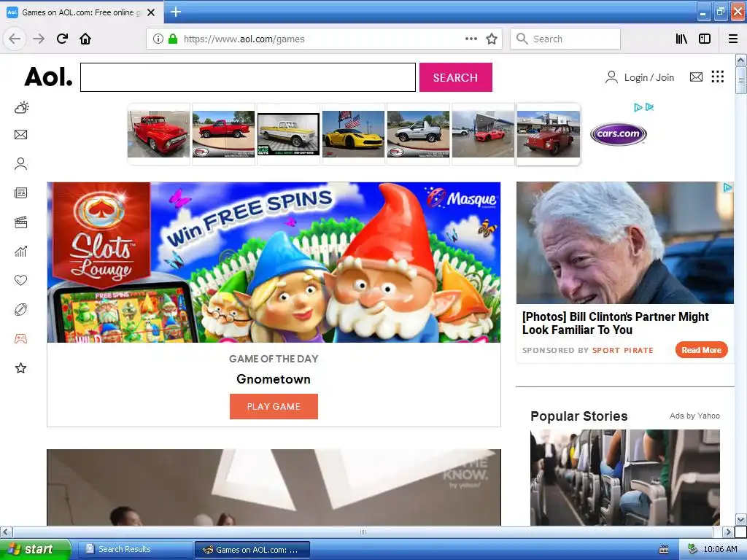The image size is (747, 560).
Task: Click the AOL logo
Action: [49, 77]
